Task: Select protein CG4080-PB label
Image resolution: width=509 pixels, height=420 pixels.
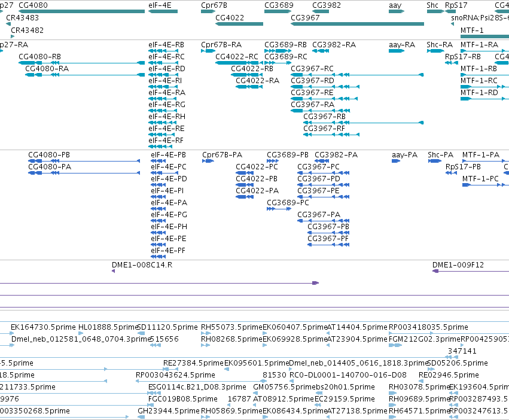Action: [x=49, y=154]
